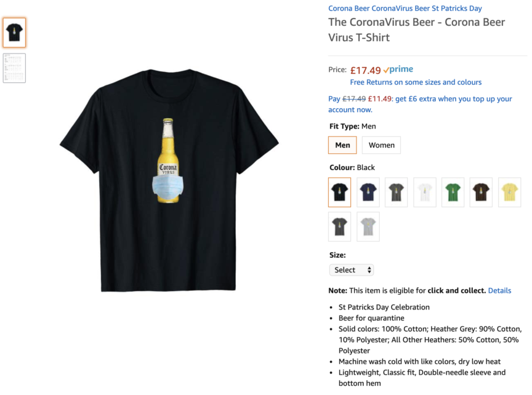This screenshot has width=532, height=395.
Task: Open the £6 extra top-up offer link
Action: (x=420, y=104)
